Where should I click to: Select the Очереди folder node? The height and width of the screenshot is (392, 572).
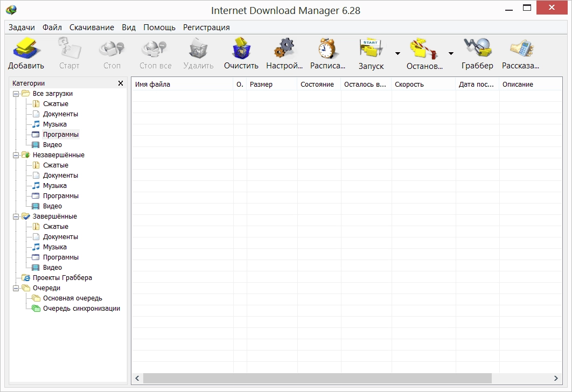click(x=46, y=288)
